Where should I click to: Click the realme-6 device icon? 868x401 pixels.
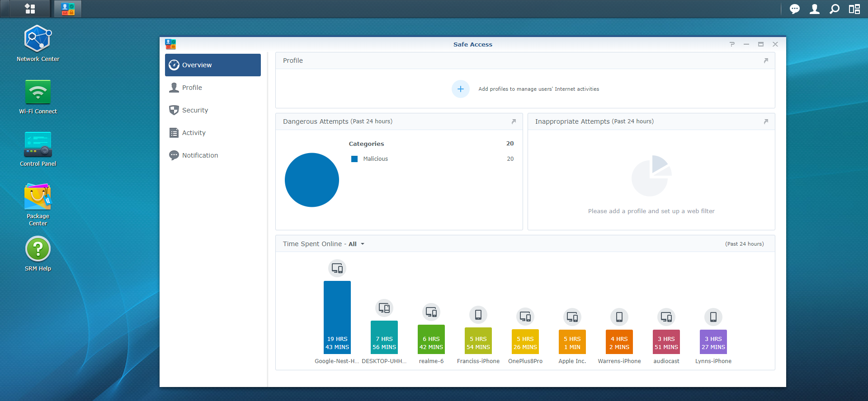[x=431, y=312]
